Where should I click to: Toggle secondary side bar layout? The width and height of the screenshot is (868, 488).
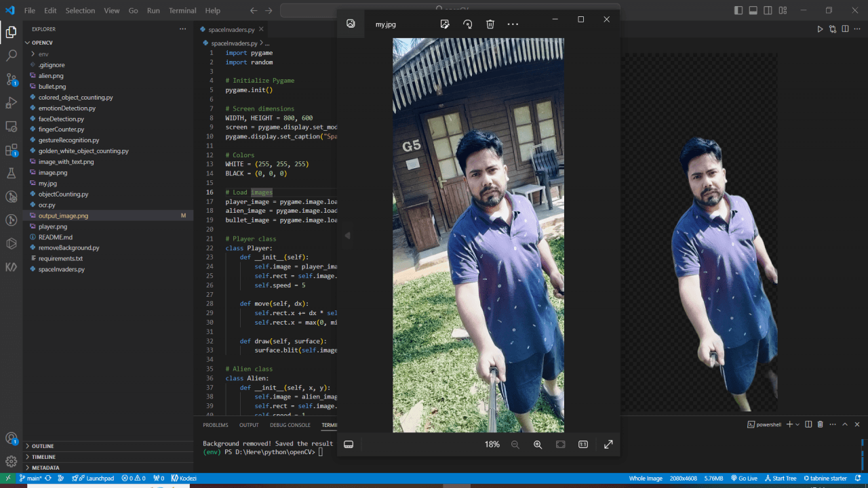(768, 10)
